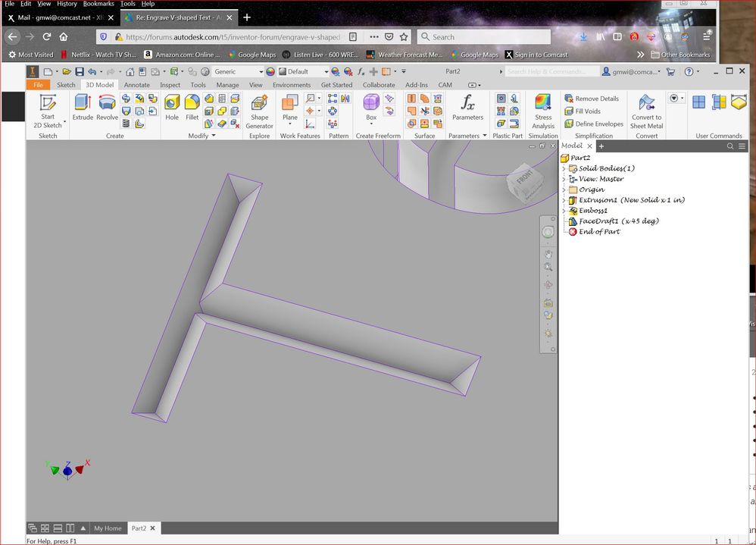The image size is (756, 545).
Task: Select the Circular Pattern icon
Action: pos(333,111)
